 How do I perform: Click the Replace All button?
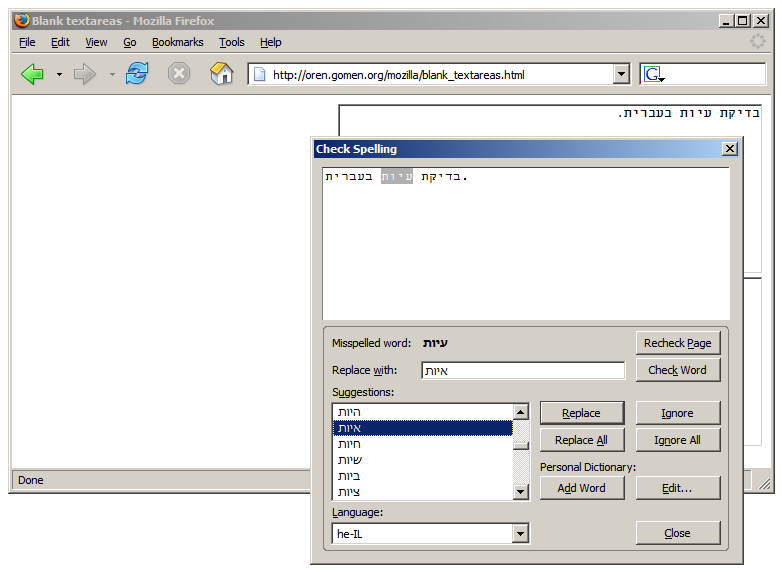click(582, 440)
